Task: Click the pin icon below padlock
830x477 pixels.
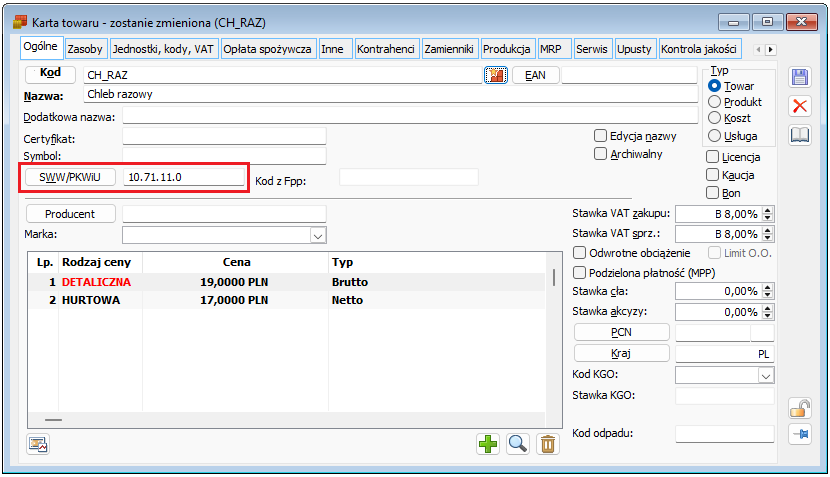Action: tap(800, 434)
